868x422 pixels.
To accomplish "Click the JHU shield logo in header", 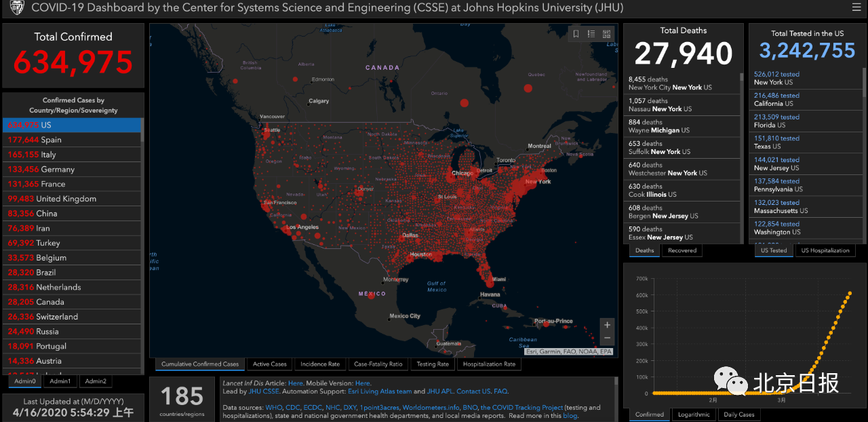I will (x=16, y=8).
